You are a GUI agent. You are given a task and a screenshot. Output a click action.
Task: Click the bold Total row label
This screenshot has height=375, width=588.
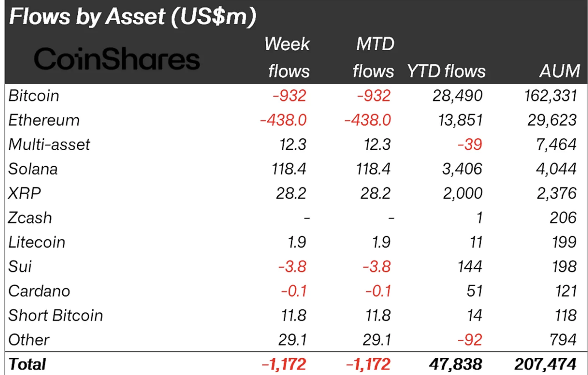(x=27, y=364)
